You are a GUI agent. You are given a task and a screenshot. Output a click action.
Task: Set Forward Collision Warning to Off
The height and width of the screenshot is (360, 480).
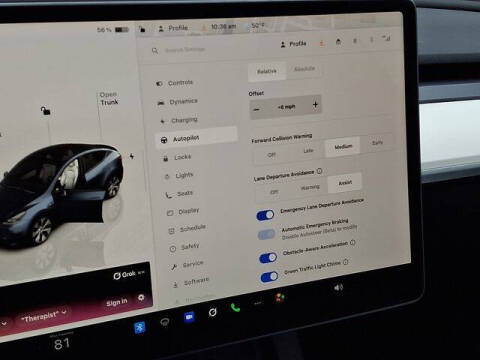(272, 155)
